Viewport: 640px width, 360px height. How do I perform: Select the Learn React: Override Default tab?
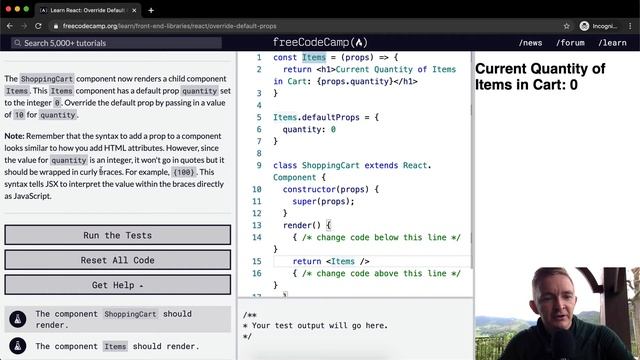tap(88, 10)
